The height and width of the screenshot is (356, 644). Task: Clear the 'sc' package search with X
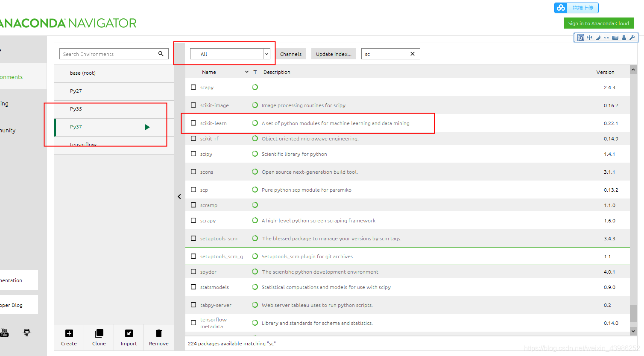[413, 54]
